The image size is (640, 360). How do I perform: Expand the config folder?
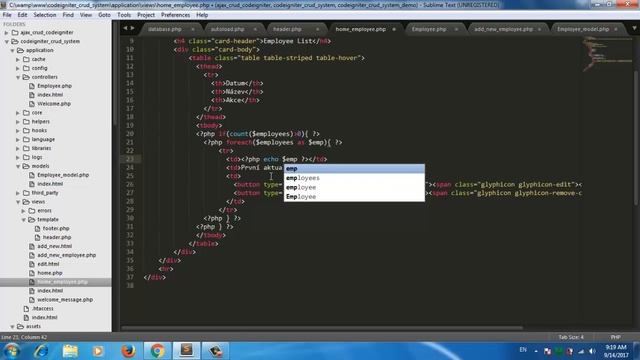click(x=18, y=69)
